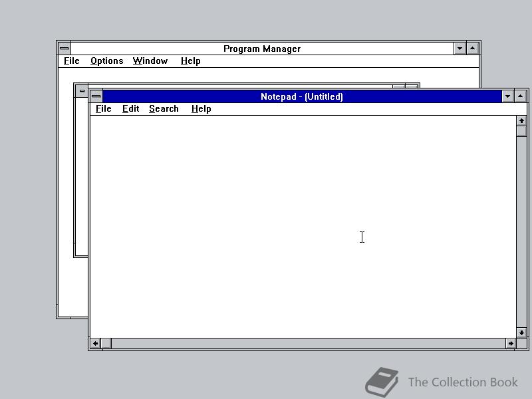The width and height of the screenshot is (532, 399).
Task: Open Notepad's Edit menu
Action: tap(130, 109)
